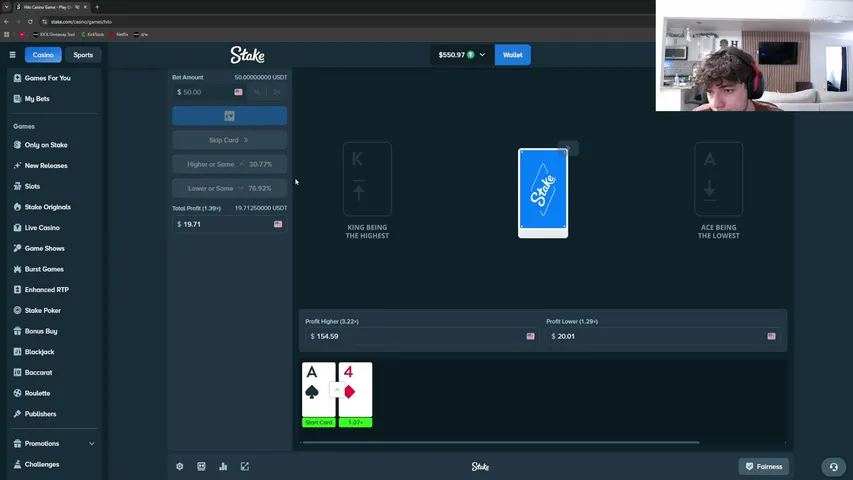Click the Profit Lower field $20.01
Viewport: 853px width, 480px height.
663,336
